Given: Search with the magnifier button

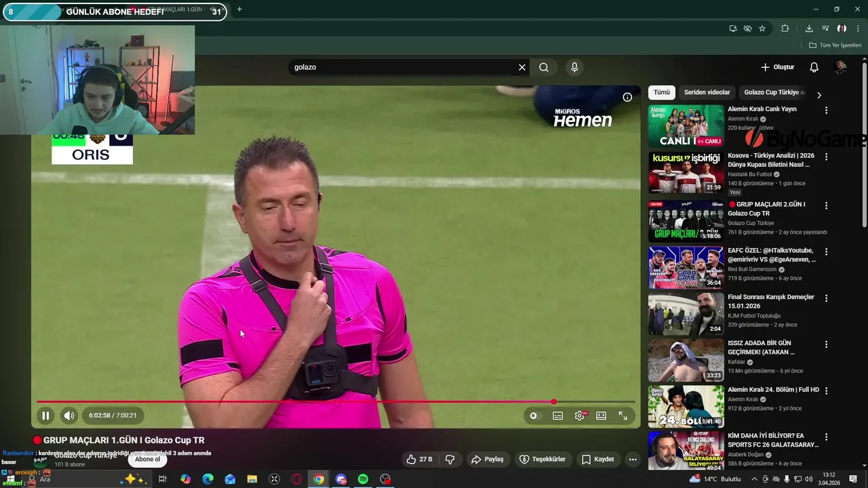Looking at the screenshot, I should [544, 67].
